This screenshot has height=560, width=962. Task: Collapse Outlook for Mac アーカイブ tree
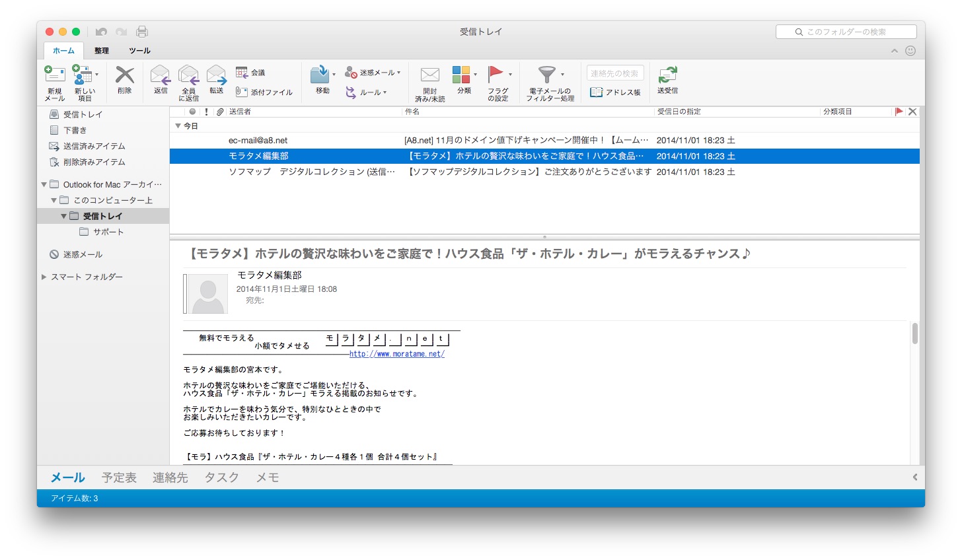coord(44,185)
